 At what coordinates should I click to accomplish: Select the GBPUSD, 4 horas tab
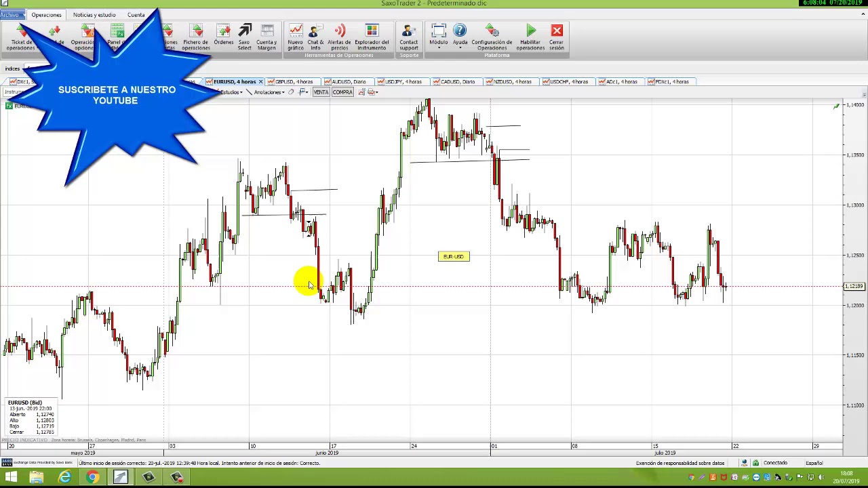pos(294,81)
